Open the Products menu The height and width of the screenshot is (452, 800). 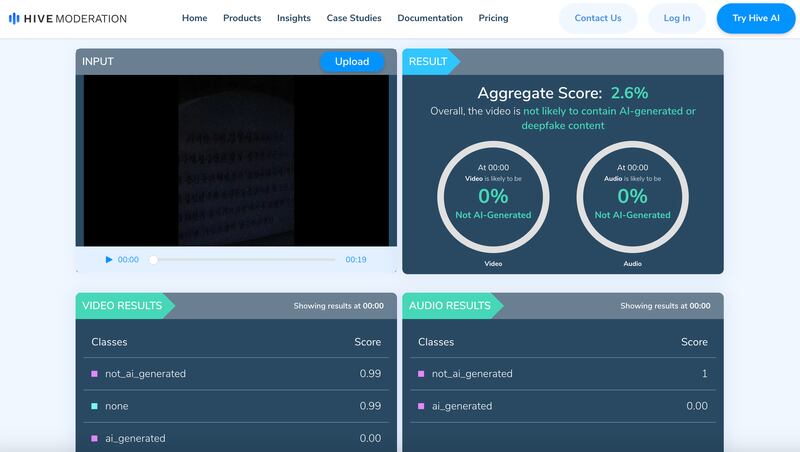click(242, 18)
